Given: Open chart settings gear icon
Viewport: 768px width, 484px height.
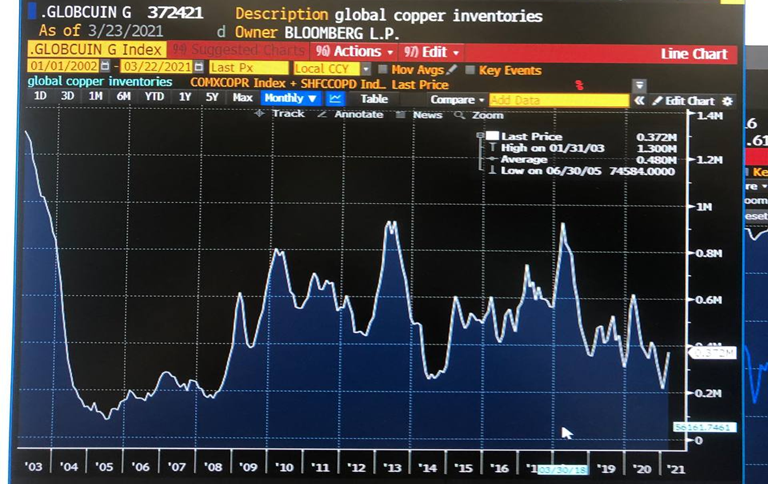Looking at the screenshot, I should tap(727, 101).
